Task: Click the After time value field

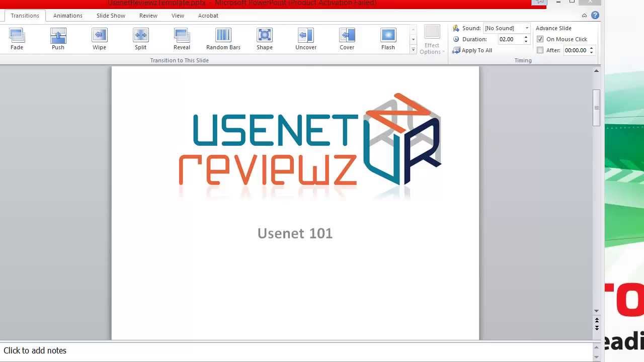Action: click(x=575, y=50)
